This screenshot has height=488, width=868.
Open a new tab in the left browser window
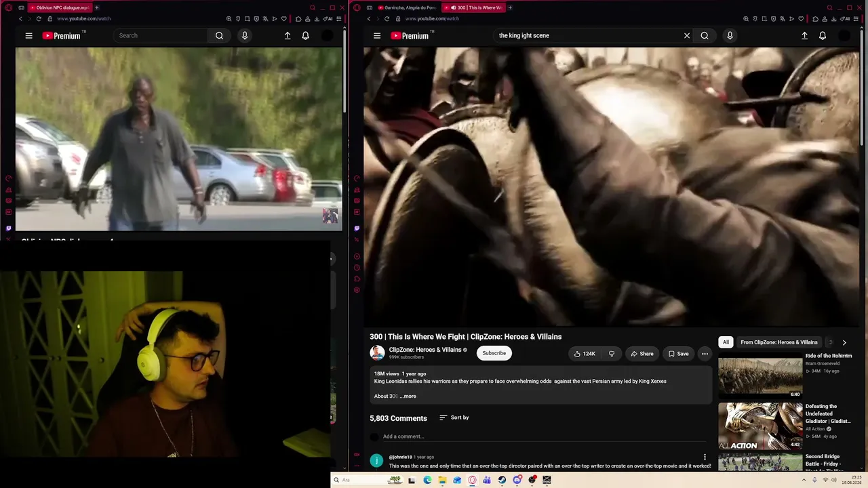point(96,7)
